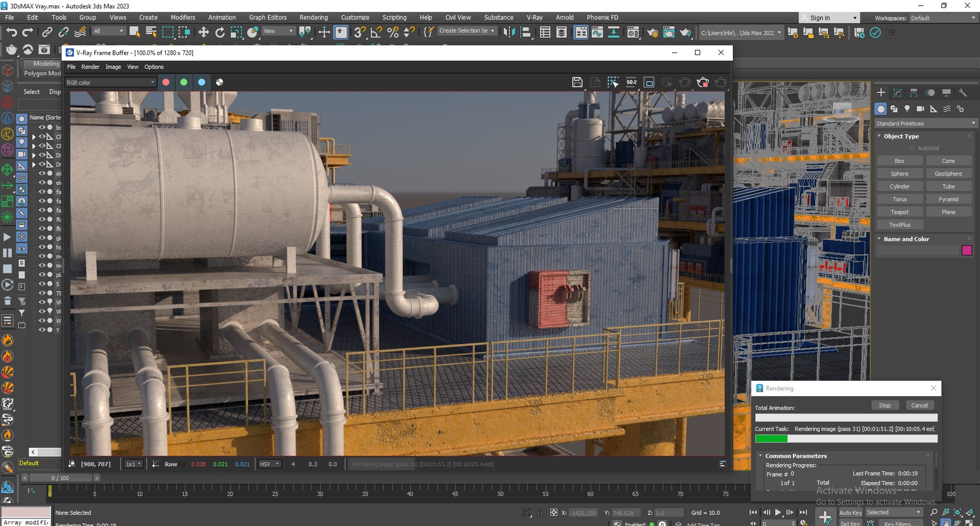Open Options menu in V-Ray Frame Buffer

154,67
